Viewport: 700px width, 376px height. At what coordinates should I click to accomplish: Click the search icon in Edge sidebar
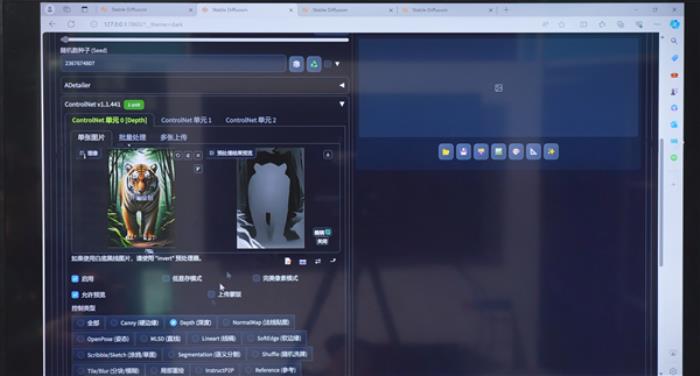tap(674, 41)
